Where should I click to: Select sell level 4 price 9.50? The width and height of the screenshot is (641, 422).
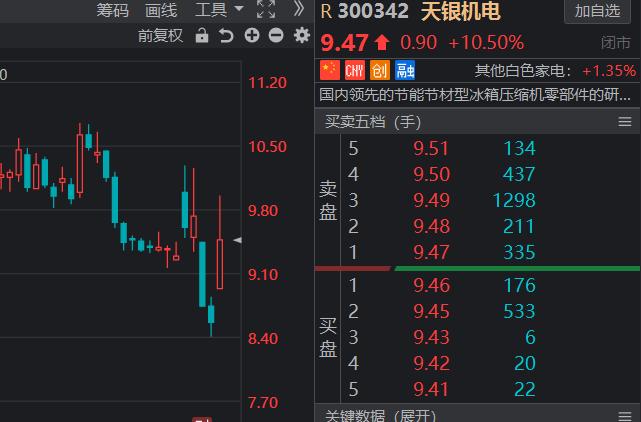[x=431, y=175]
